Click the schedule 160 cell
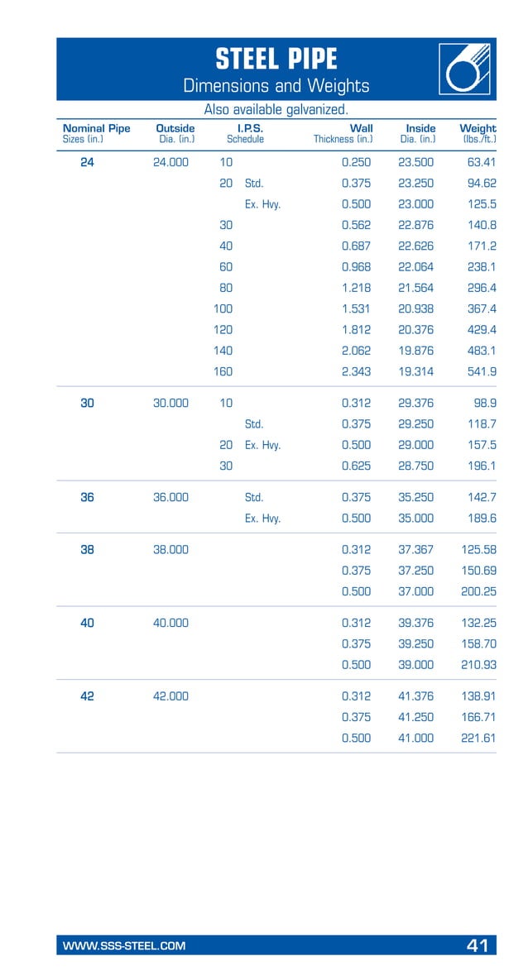 223,372
